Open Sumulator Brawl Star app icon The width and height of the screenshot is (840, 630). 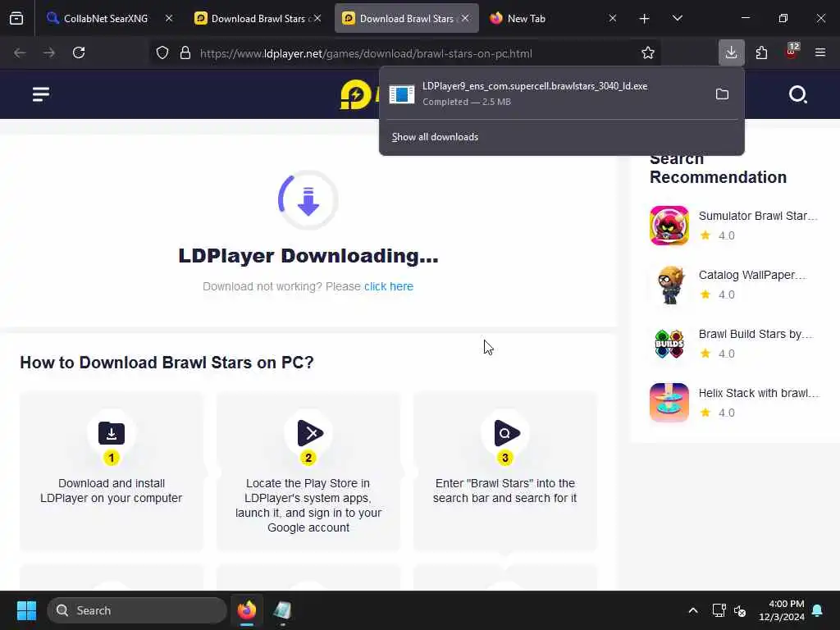click(669, 225)
